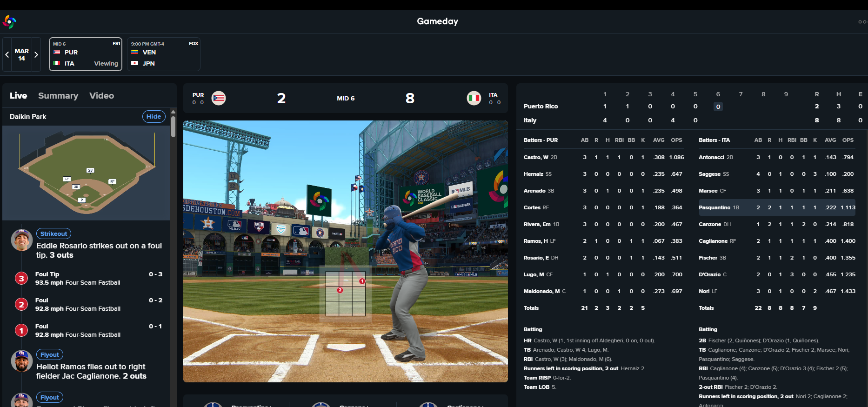Click Fischer batter row
The image size is (868, 407).
coord(777,258)
